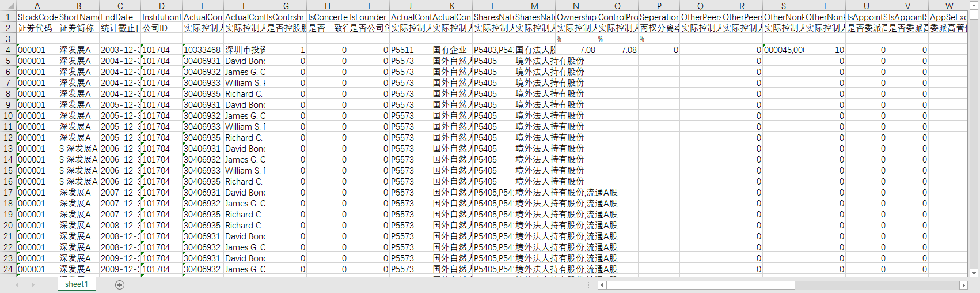The height and width of the screenshot is (293, 980).
Task: Click the David Bond cell in row 5
Action: (245, 61)
